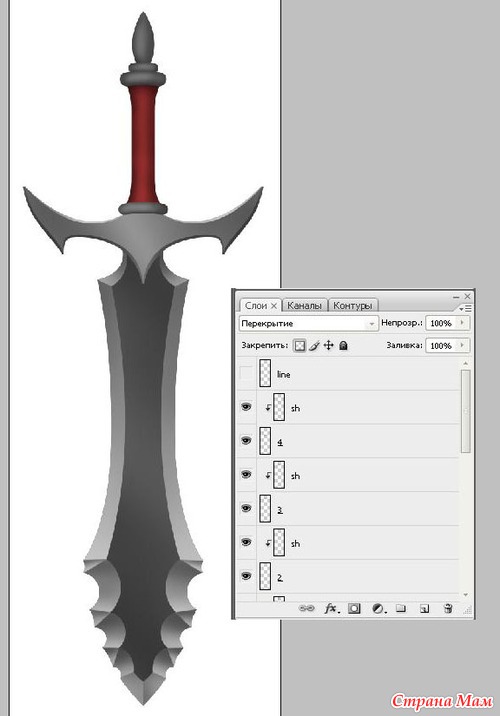500x716 pixels.
Task: Lock all with padlock icon
Action: [x=343, y=346]
